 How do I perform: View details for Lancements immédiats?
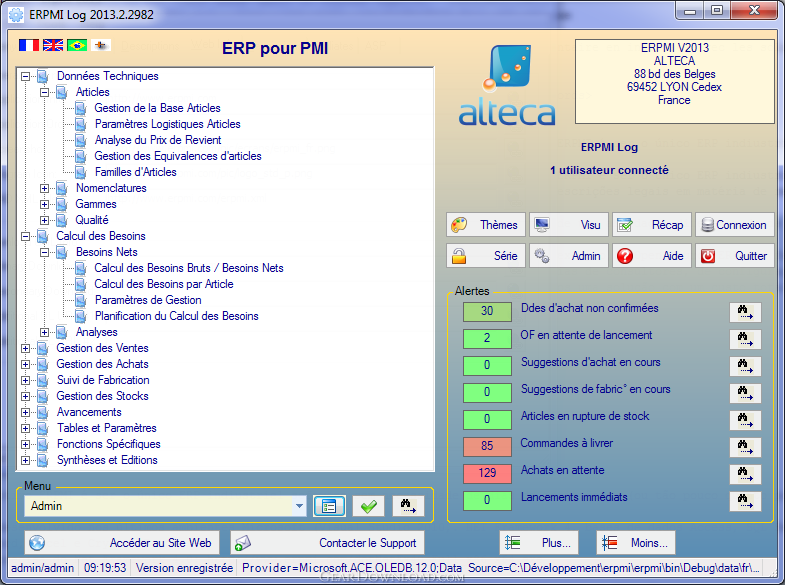(x=745, y=501)
